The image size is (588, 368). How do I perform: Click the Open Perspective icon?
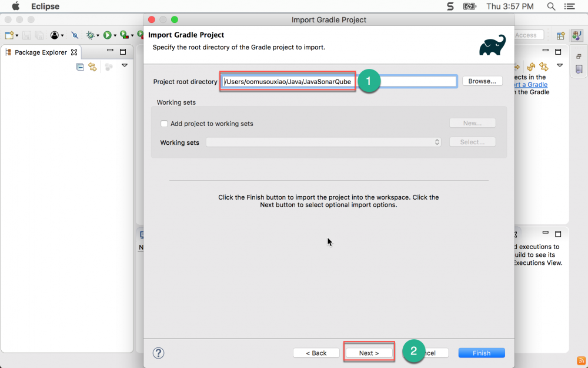point(560,35)
